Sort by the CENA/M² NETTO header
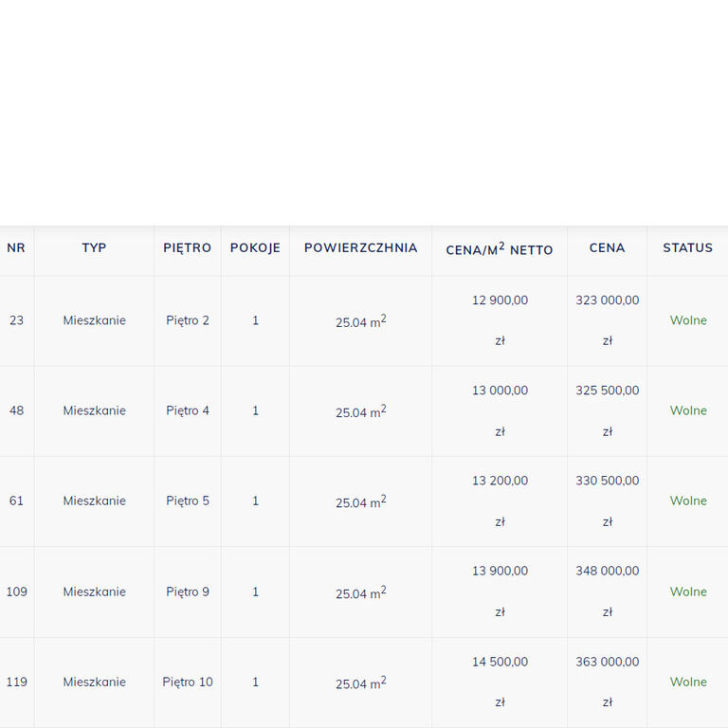The height and width of the screenshot is (728, 728). [500, 249]
